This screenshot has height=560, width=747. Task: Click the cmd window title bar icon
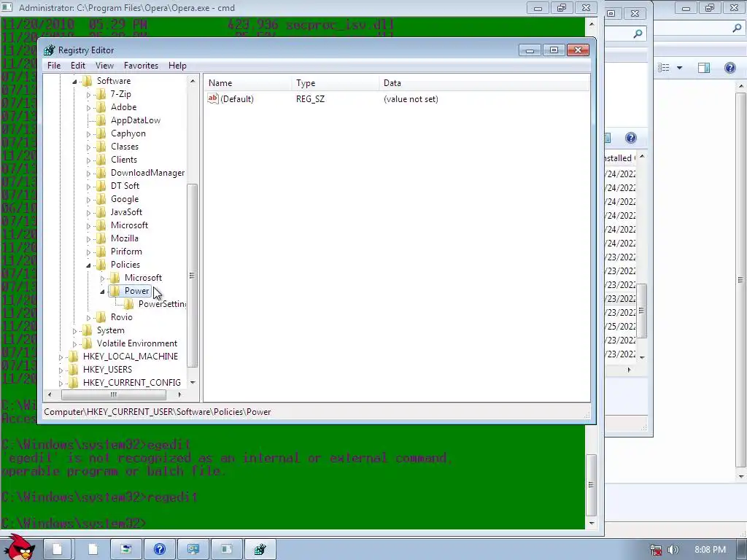click(7, 7)
